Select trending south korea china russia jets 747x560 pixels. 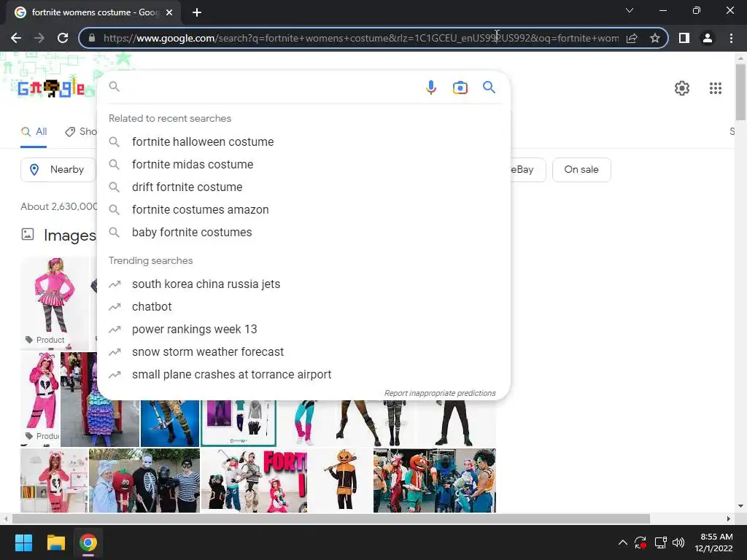coord(303,284)
